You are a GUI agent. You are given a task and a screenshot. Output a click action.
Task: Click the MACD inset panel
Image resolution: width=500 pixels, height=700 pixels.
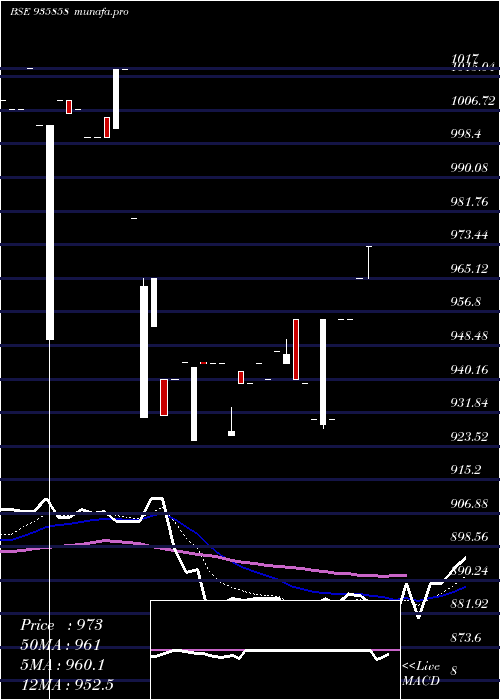point(275,650)
